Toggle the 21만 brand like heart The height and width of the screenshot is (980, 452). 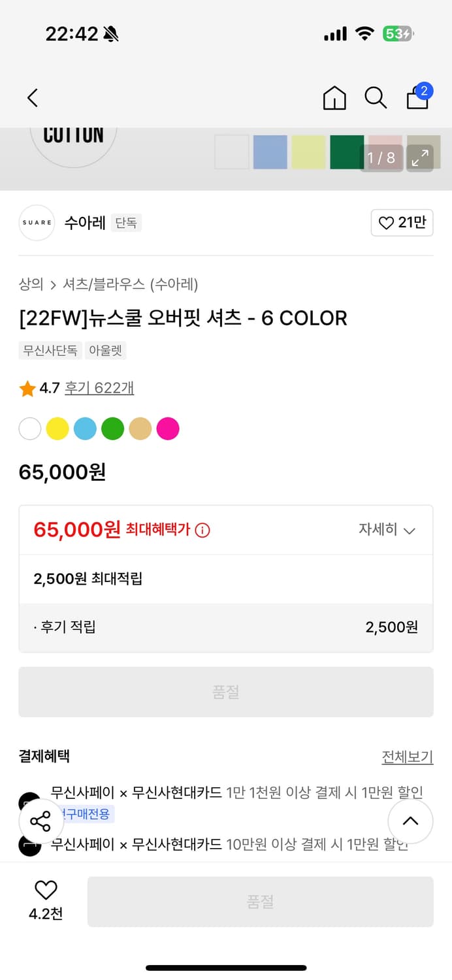[x=402, y=223]
